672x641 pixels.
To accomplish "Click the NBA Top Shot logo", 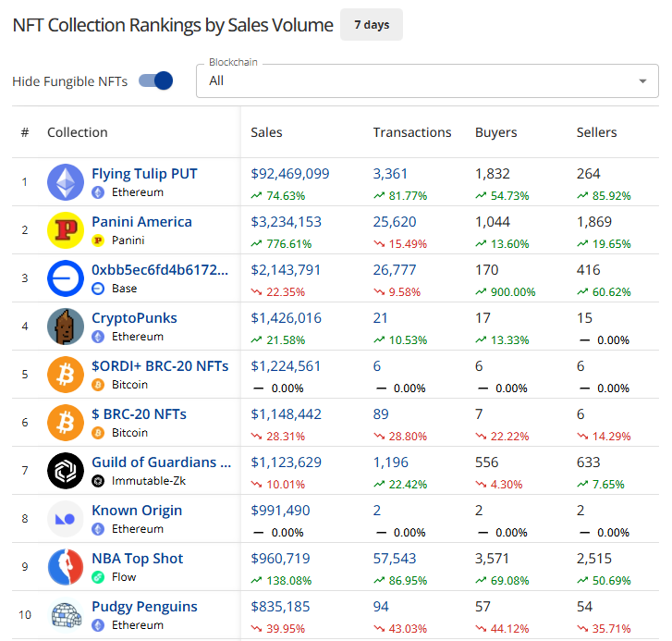I will pos(66,567).
